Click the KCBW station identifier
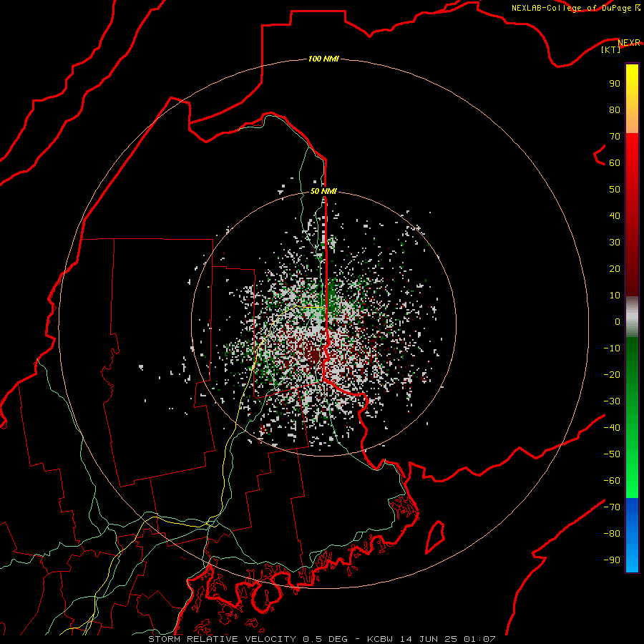Viewport: 644px width, 644px height. click(380, 639)
